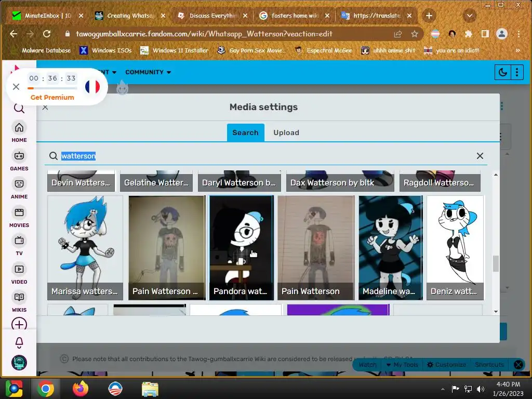Open Firefox from the taskbar
The width and height of the screenshot is (532, 399).
81,389
